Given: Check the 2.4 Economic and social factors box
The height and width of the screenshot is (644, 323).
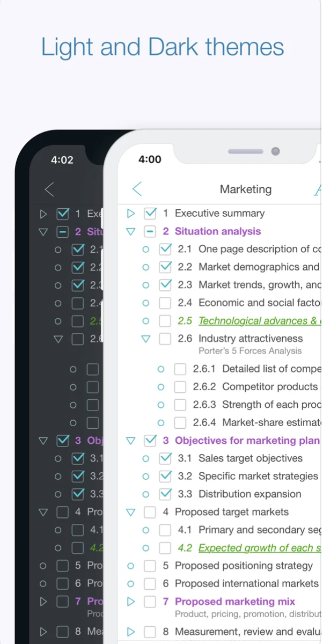Looking at the screenshot, I should point(165,303).
